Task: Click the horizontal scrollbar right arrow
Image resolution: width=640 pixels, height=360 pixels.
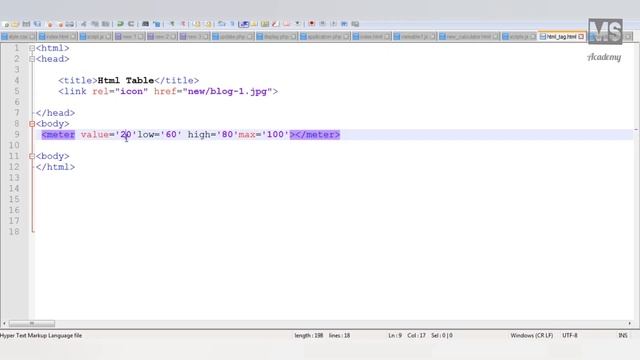Action: [x=629, y=324]
